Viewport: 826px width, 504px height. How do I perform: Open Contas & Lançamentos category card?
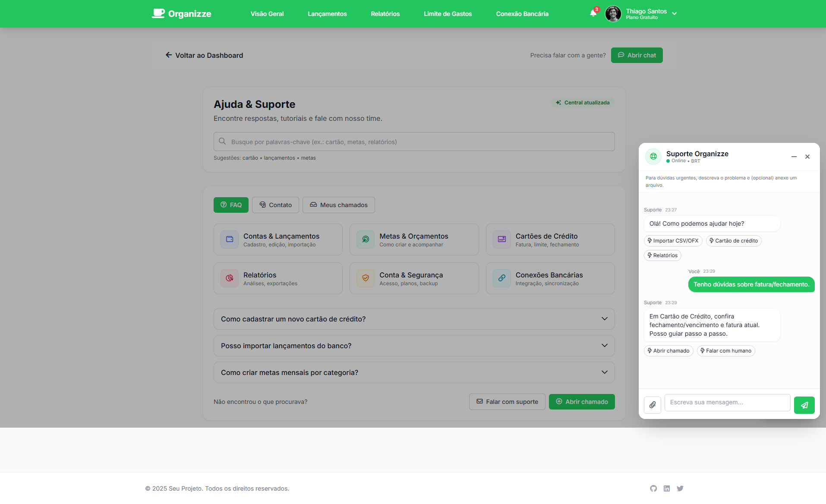[x=278, y=239]
